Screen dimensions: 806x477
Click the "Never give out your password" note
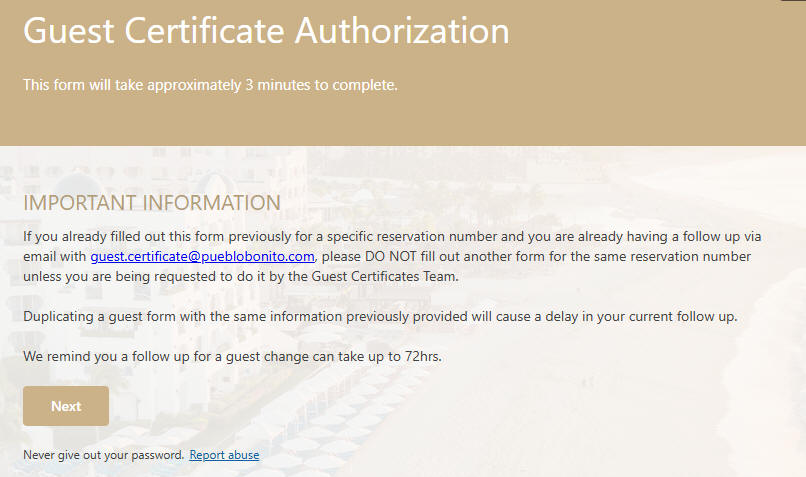(x=103, y=455)
